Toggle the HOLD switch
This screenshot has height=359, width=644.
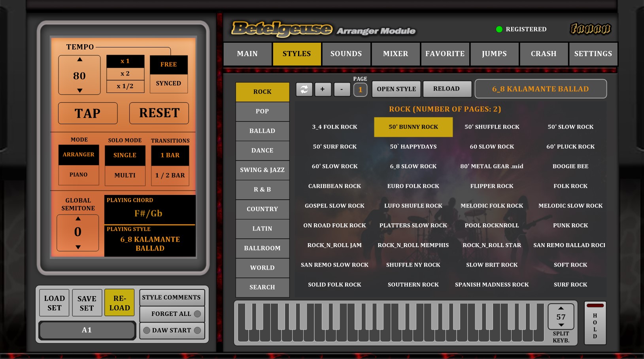pyautogui.click(x=595, y=323)
